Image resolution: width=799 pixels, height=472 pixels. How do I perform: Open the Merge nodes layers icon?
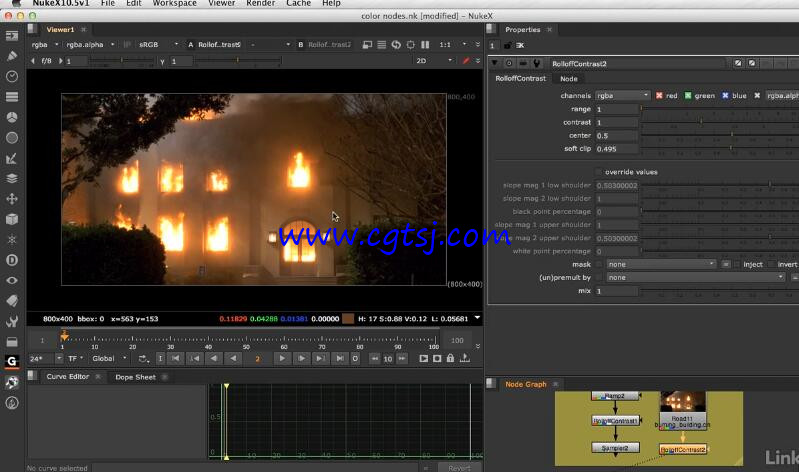(12, 178)
